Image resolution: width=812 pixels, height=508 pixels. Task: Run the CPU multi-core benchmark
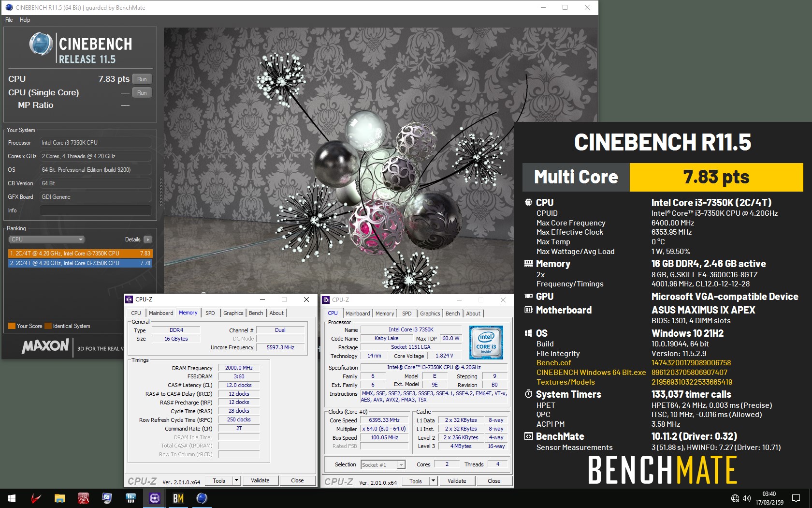coord(142,79)
